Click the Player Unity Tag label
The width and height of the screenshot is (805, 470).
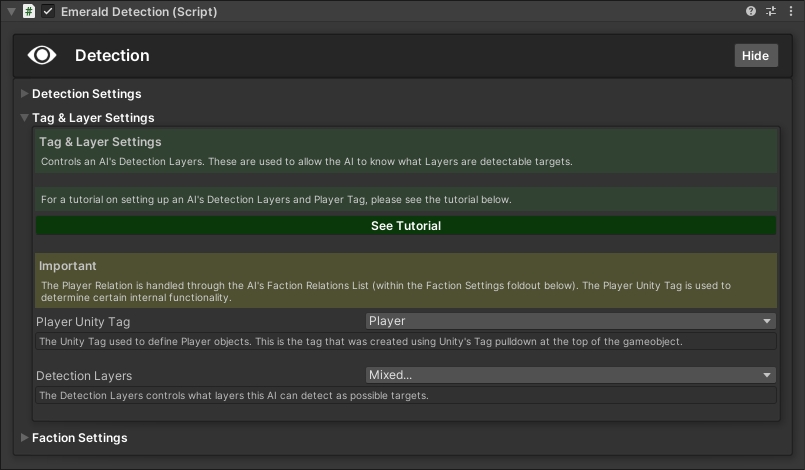(x=83, y=322)
